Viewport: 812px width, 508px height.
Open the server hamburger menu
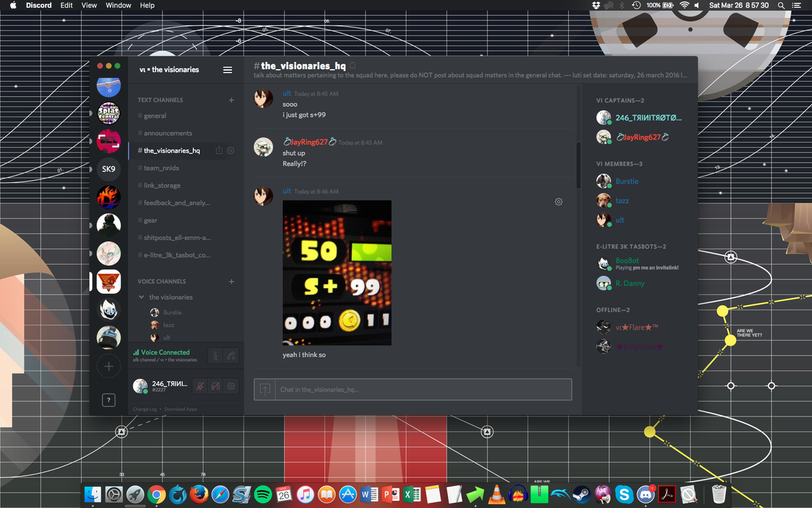click(x=227, y=70)
